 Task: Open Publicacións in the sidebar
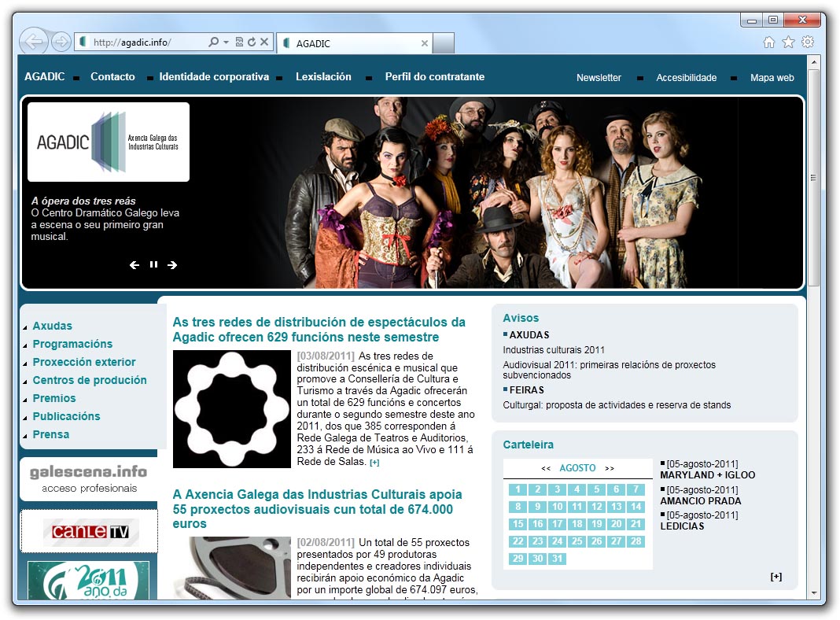click(66, 416)
